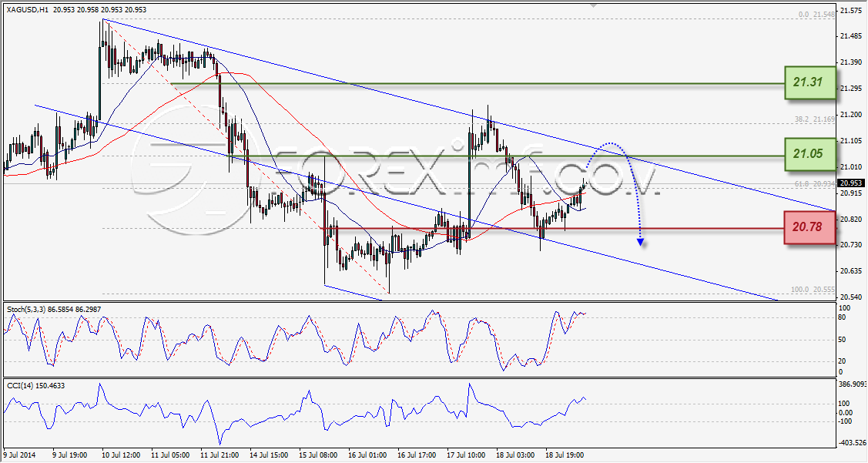Click the 21.485 price axis value
The width and height of the screenshot is (868, 463).
click(850, 36)
